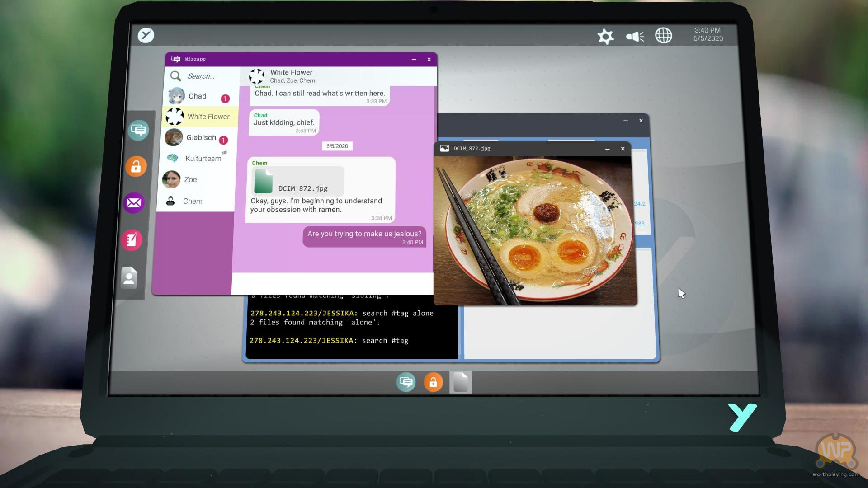Click the Wizzapp search field

pos(208,76)
